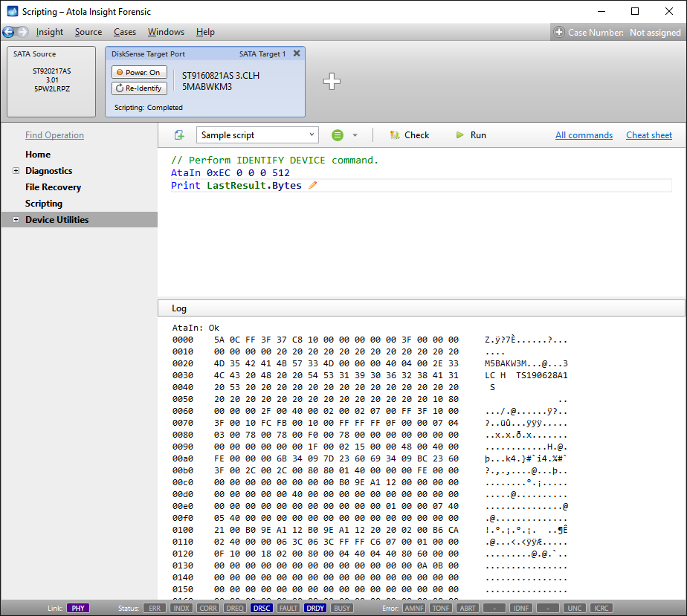Open File Recovery in sidebar

53,187
